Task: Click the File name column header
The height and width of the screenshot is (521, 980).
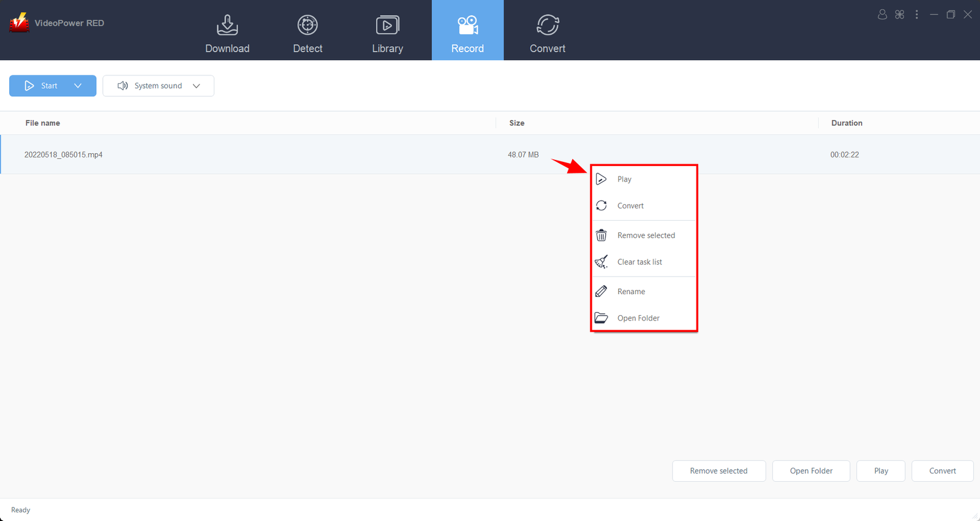Action: (43, 123)
